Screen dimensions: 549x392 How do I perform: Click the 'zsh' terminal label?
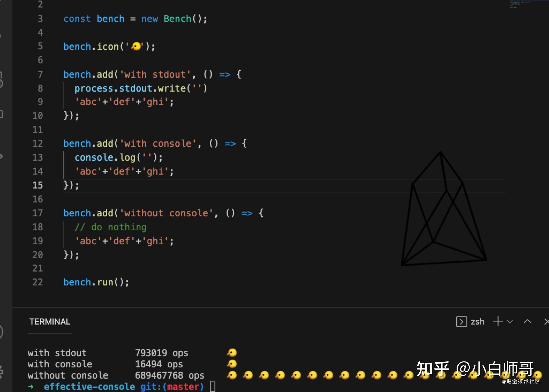click(x=477, y=322)
